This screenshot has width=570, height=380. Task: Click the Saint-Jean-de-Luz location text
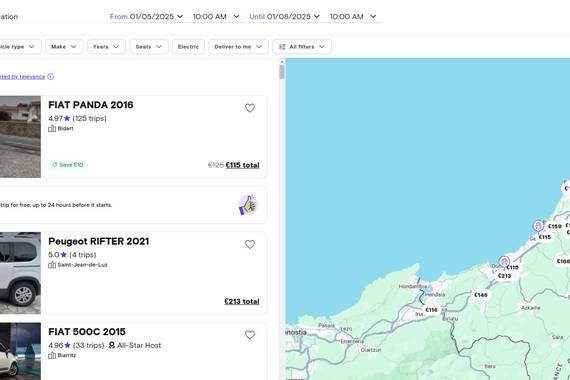[x=83, y=265]
